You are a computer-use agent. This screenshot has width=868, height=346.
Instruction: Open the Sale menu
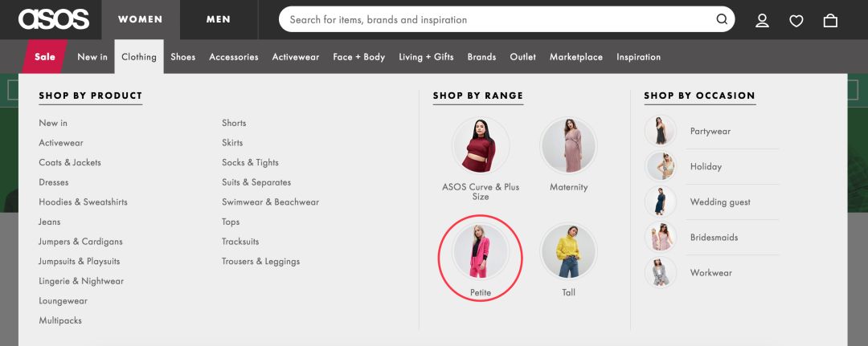point(45,56)
